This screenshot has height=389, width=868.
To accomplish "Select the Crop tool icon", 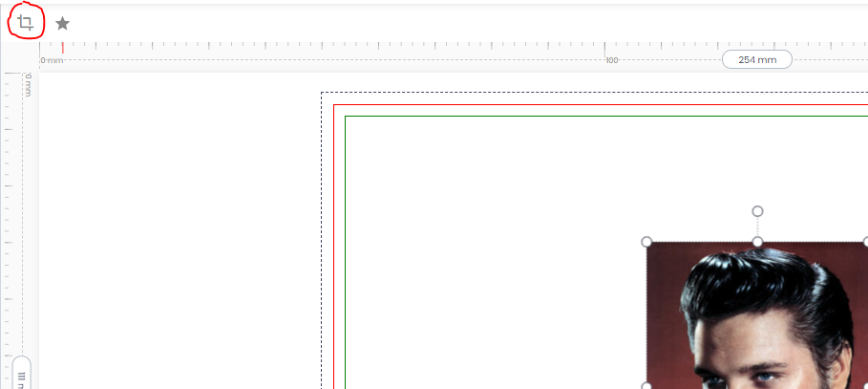I will coord(25,22).
